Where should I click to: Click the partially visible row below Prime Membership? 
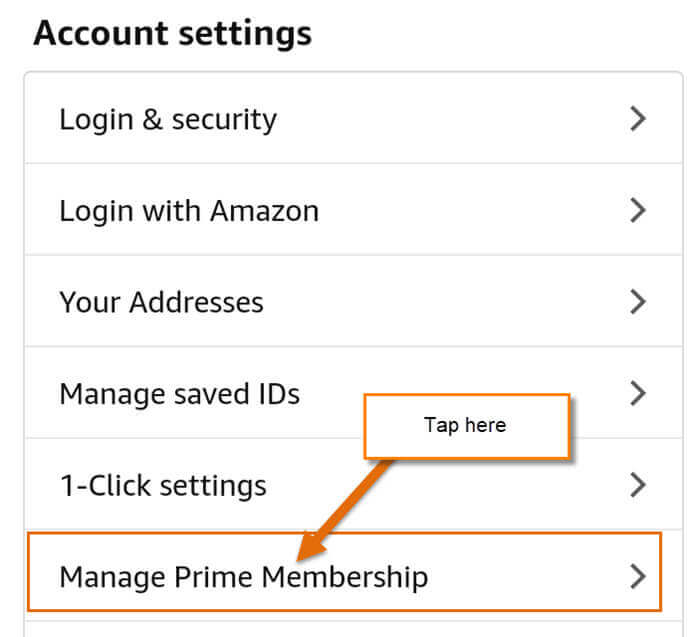tap(353, 629)
